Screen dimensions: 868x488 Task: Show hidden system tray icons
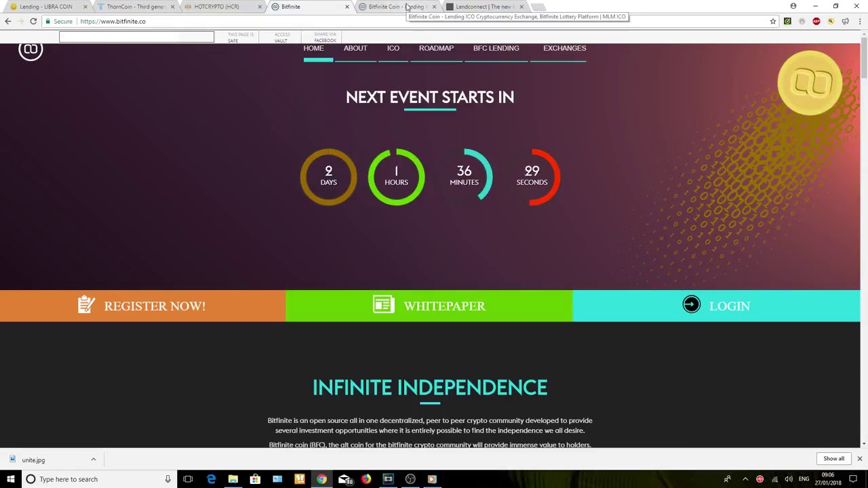[745, 479]
